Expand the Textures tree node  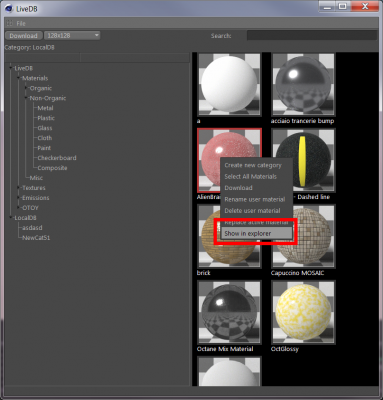pos(18,188)
